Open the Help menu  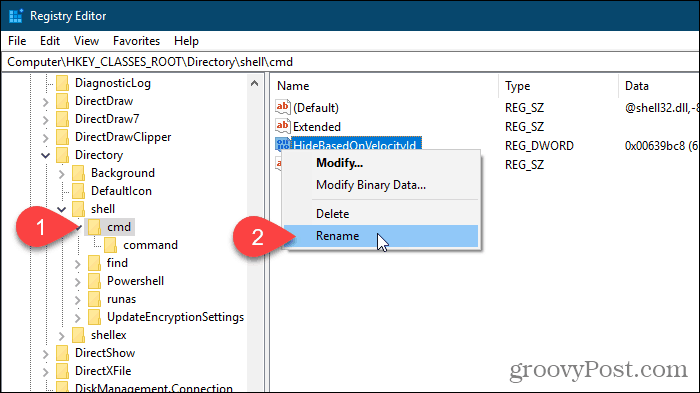186,41
